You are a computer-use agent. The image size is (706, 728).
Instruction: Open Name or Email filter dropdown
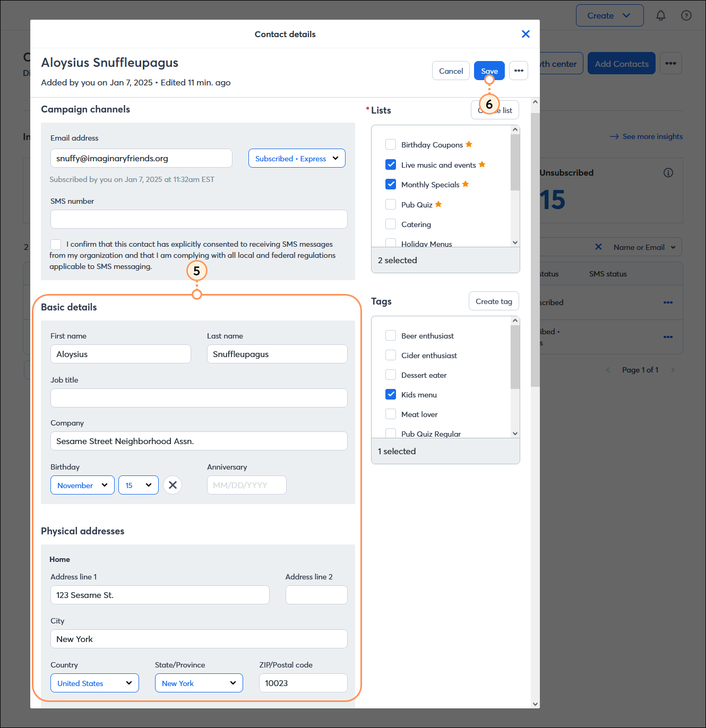(644, 247)
